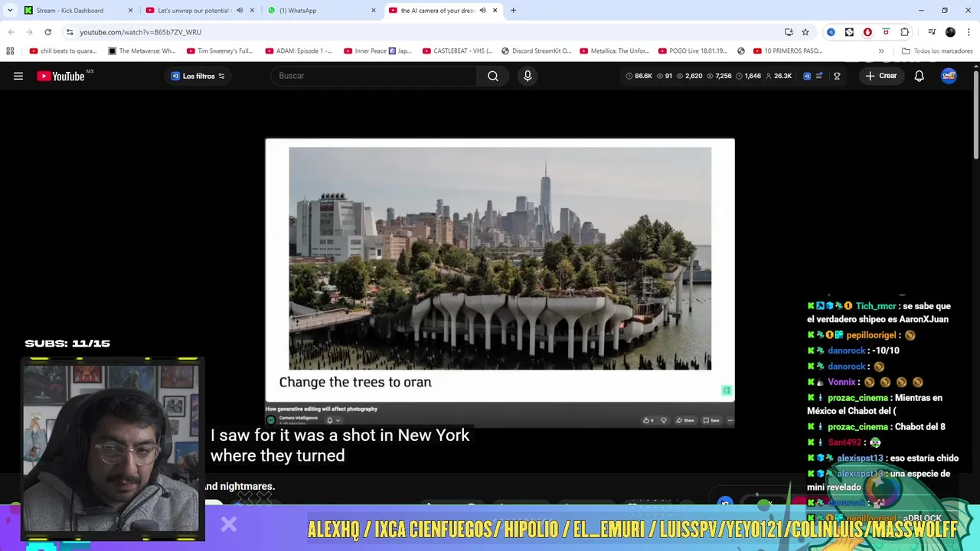Like the embedded video with thumbs up
This screenshot has height=551, width=980.
pos(647,420)
